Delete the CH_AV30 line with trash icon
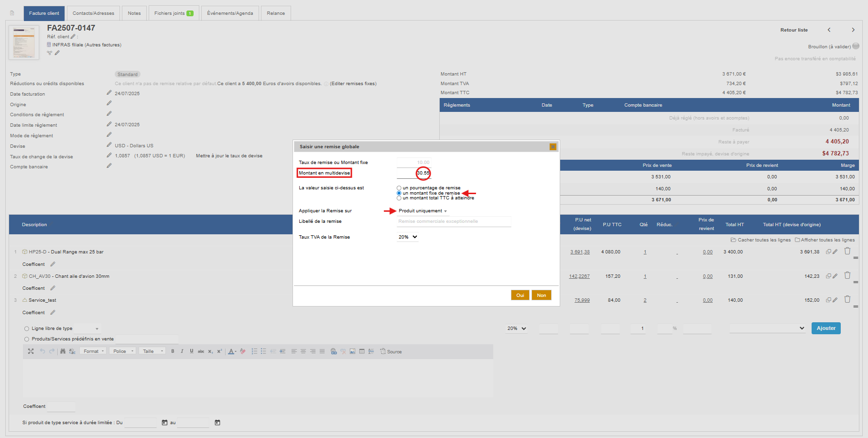This screenshot has height=438, width=868. pos(847,275)
